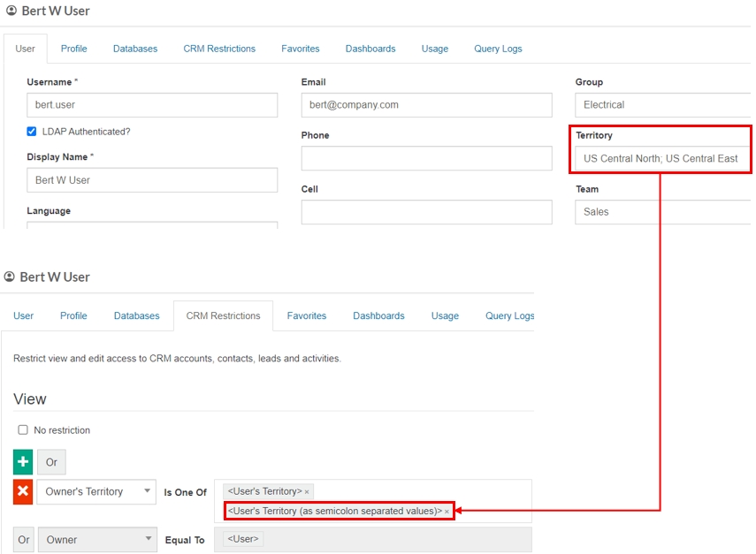Remove the semicolon separated values tag
The height and width of the screenshot is (554, 756).
(447, 512)
